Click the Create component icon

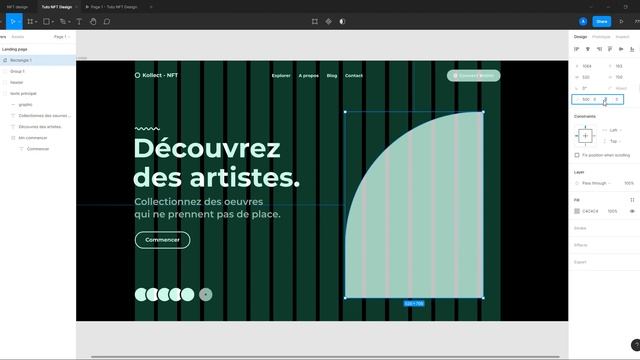[x=329, y=21]
